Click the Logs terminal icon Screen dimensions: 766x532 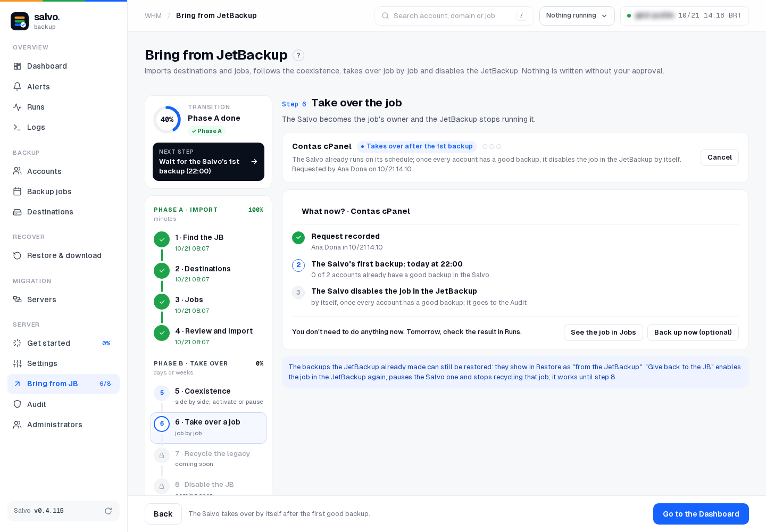click(18, 127)
